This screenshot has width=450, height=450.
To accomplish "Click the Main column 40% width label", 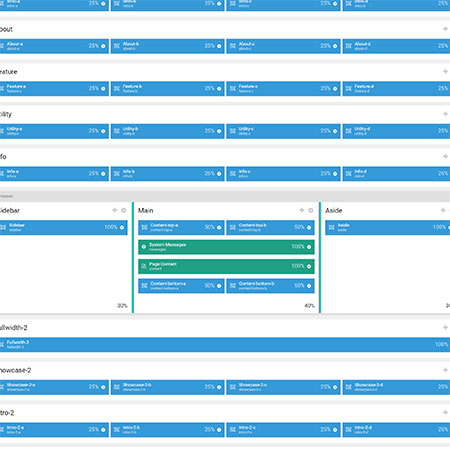I will [x=309, y=306].
